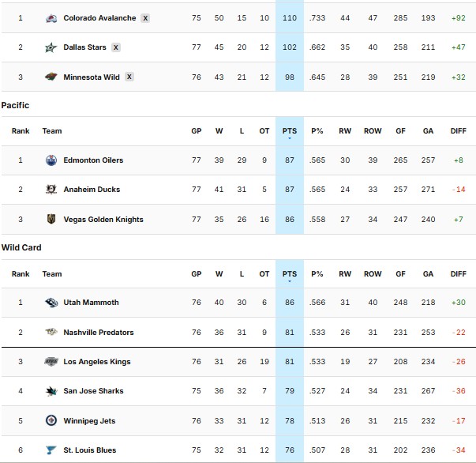
Task: Sort Wild Card table by DIFF header
Action: pos(459,274)
